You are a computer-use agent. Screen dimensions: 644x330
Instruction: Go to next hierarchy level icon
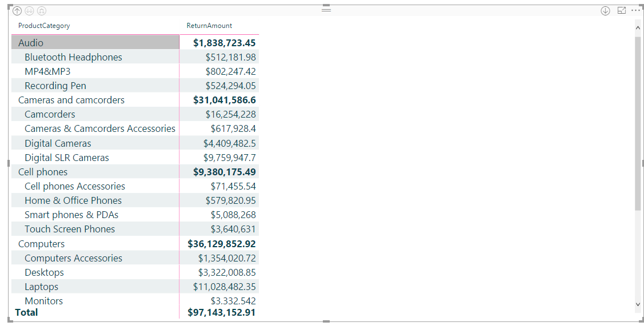click(x=29, y=11)
